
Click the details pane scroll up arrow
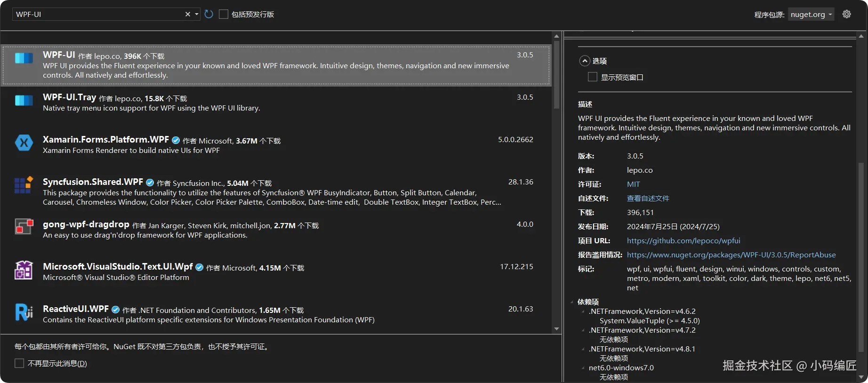[861, 36]
